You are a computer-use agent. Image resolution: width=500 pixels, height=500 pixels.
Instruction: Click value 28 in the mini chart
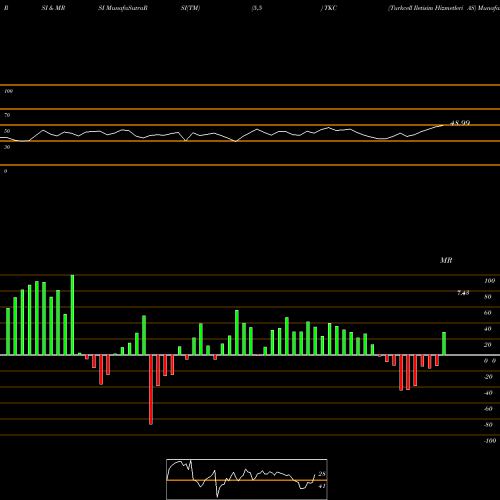322,474
